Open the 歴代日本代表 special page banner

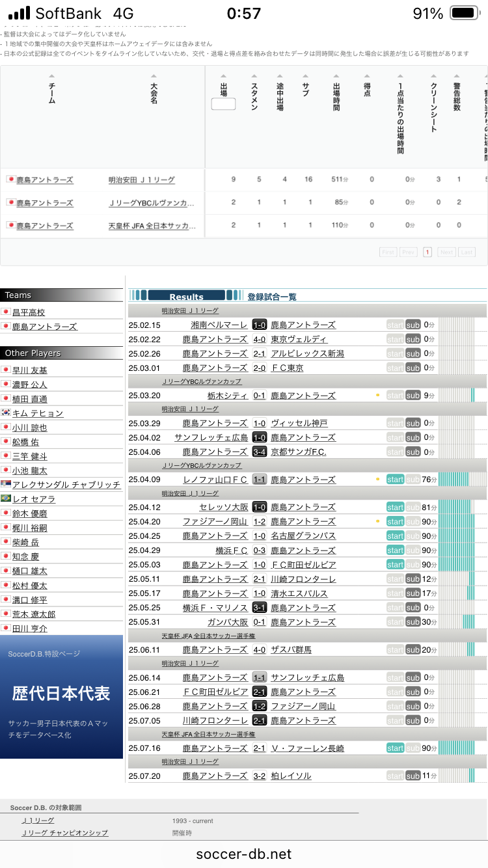pos(61,696)
